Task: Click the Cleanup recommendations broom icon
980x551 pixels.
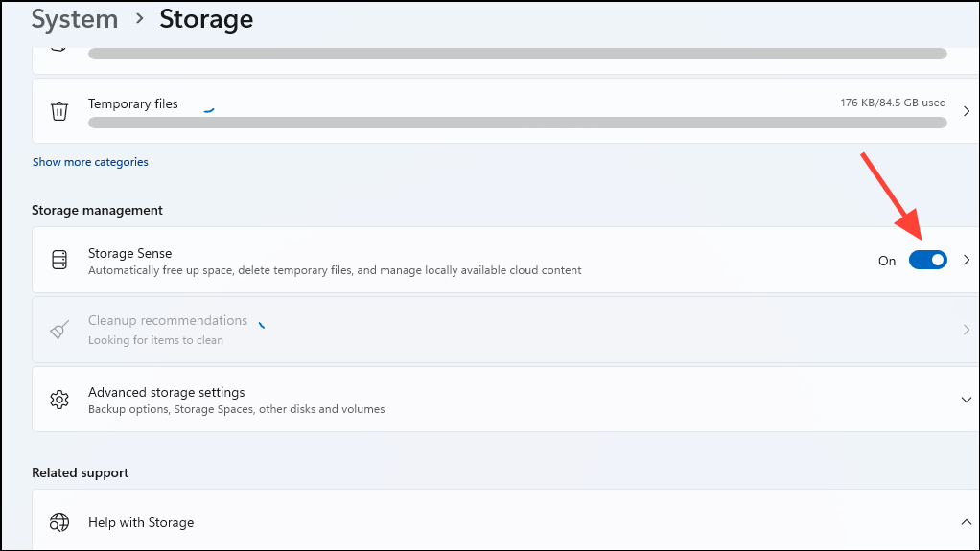Action: point(59,330)
